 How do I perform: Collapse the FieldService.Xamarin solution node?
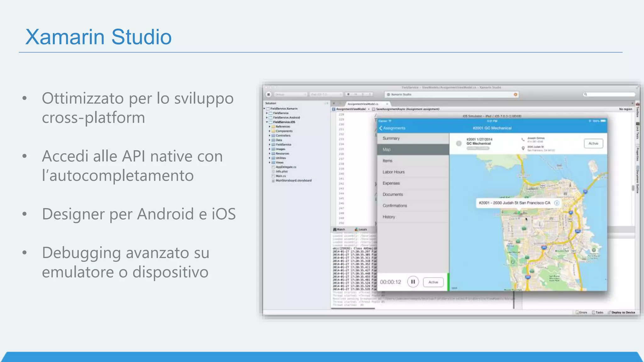tap(264, 109)
